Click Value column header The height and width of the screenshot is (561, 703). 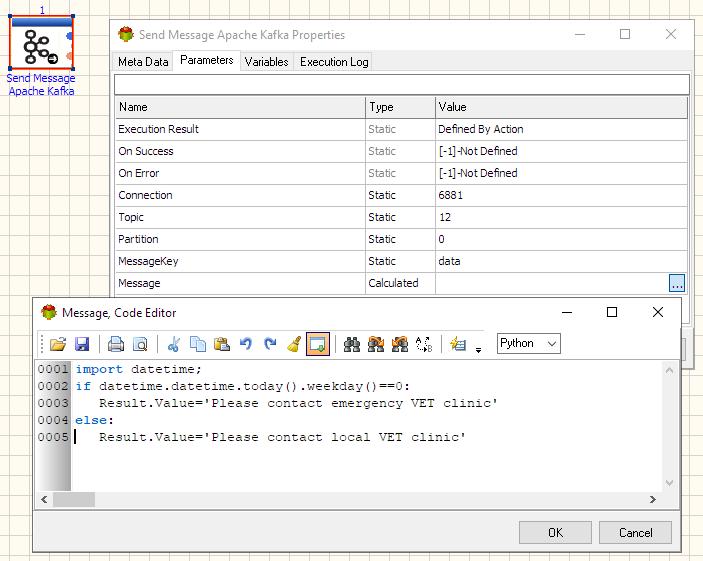click(561, 107)
